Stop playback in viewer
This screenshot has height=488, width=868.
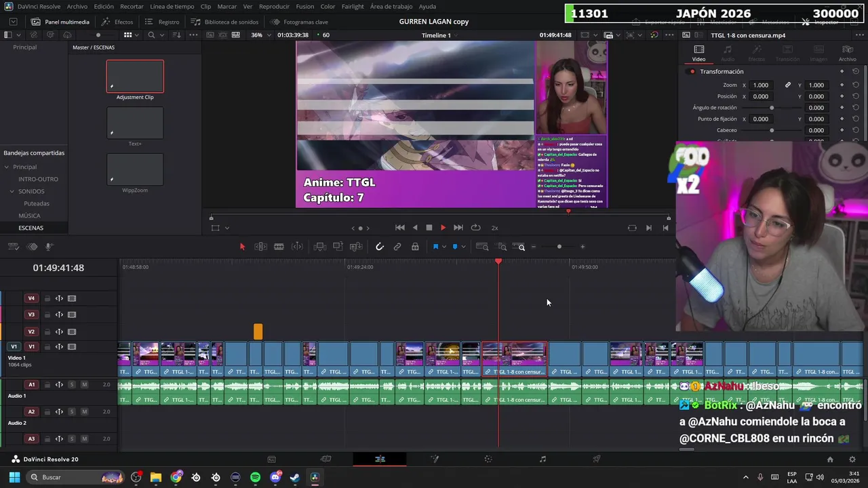click(x=429, y=228)
